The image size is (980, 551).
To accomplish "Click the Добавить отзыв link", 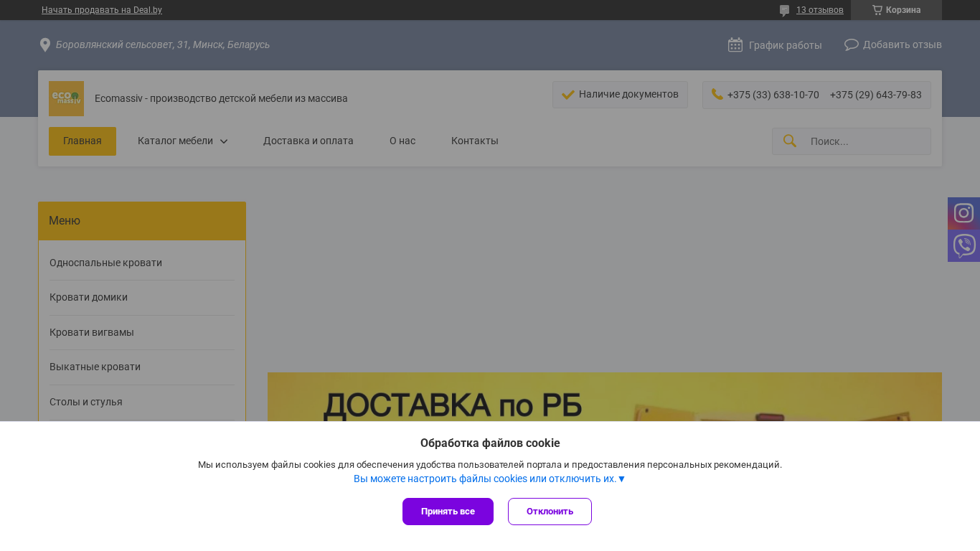I will [x=903, y=44].
